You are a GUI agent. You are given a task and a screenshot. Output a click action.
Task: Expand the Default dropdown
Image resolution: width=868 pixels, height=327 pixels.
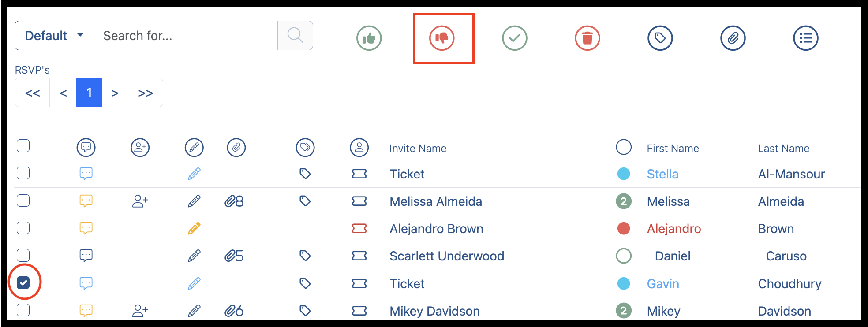[x=54, y=35]
